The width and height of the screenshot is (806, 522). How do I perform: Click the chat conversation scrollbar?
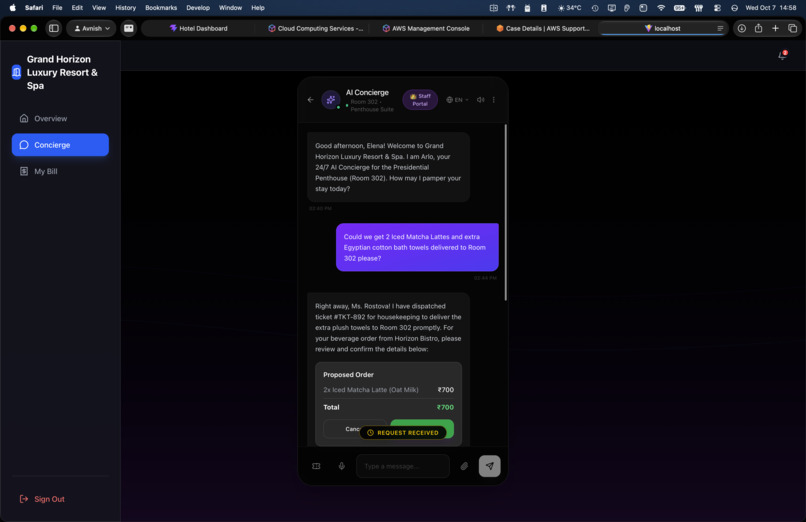(x=505, y=212)
